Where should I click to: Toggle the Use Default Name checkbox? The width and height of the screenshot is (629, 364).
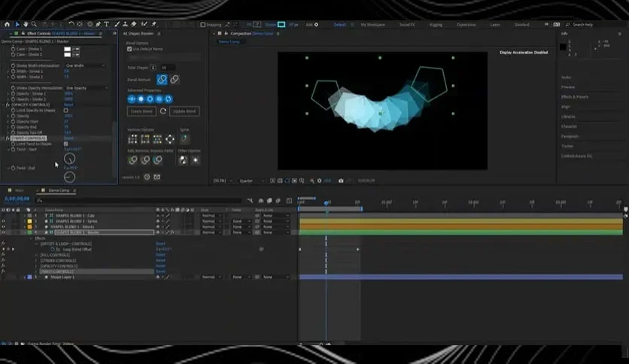click(x=129, y=49)
